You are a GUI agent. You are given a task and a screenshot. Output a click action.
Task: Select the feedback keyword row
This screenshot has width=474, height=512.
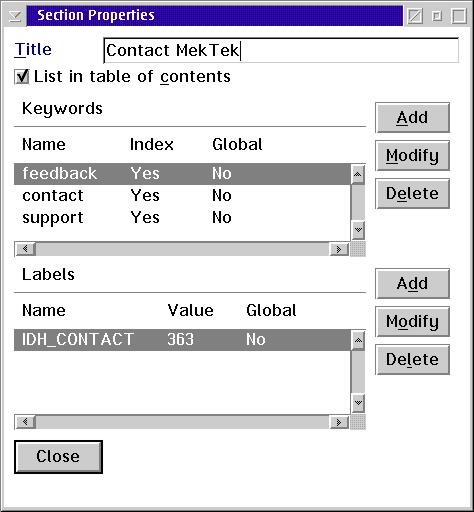click(x=182, y=174)
